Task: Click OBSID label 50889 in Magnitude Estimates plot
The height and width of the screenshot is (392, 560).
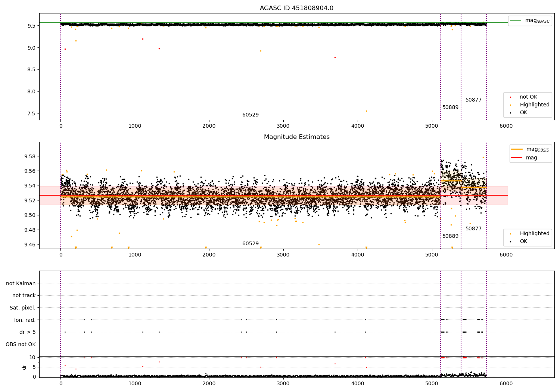Action: point(451,236)
